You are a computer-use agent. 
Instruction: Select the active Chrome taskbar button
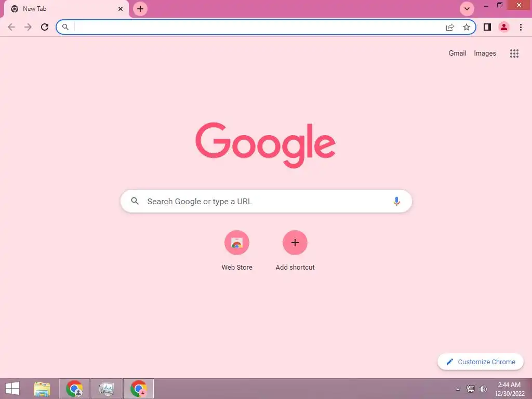(139, 389)
